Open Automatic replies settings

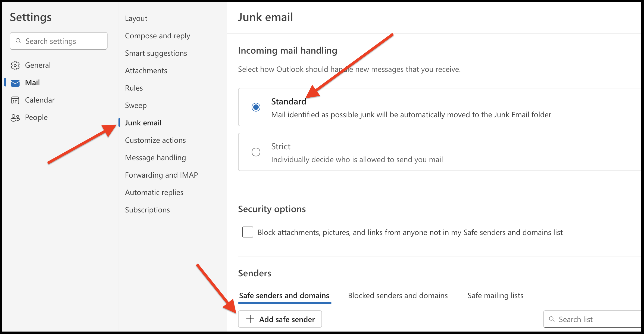(x=154, y=192)
